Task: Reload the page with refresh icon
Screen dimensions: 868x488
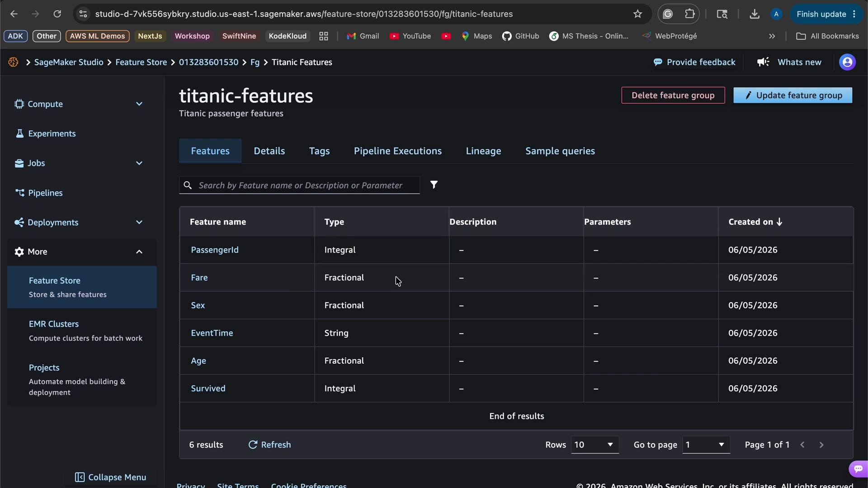Action: 57,14
